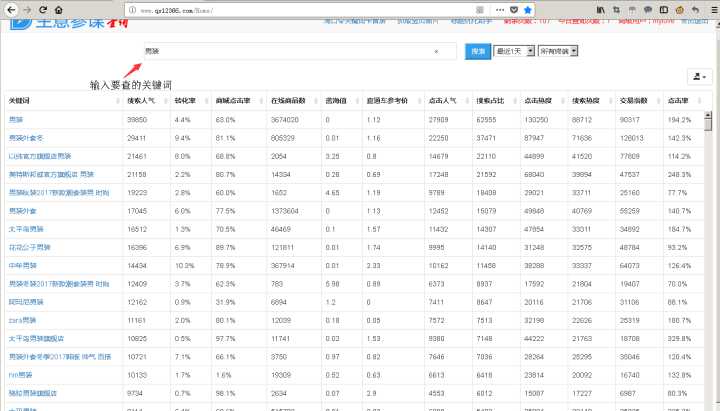This screenshot has width=720, height=411.
Task: Clear keyword with the x icon
Action: [x=436, y=51]
